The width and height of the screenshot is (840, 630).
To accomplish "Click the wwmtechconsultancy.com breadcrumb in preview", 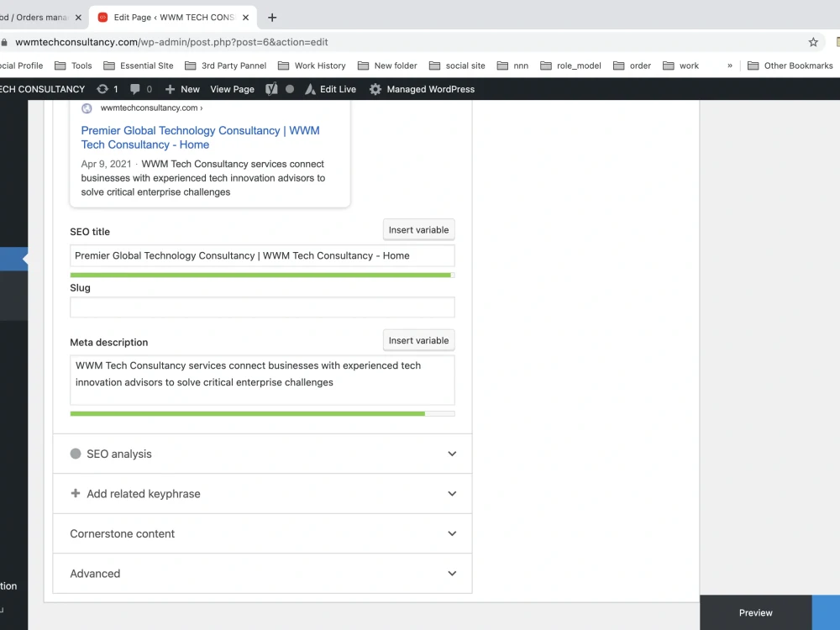I will pyautogui.click(x=151, y=108).
